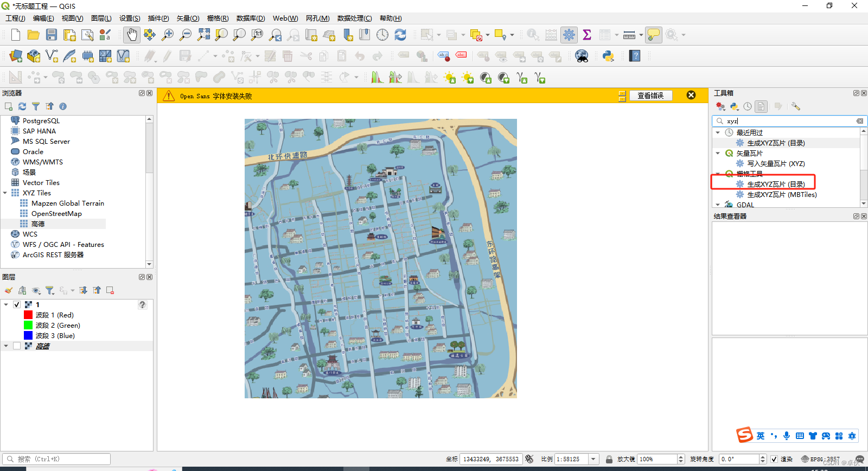868x471 pixels.
Task: Create a new project with the blank page icon
Action: [x=16, y=35]
